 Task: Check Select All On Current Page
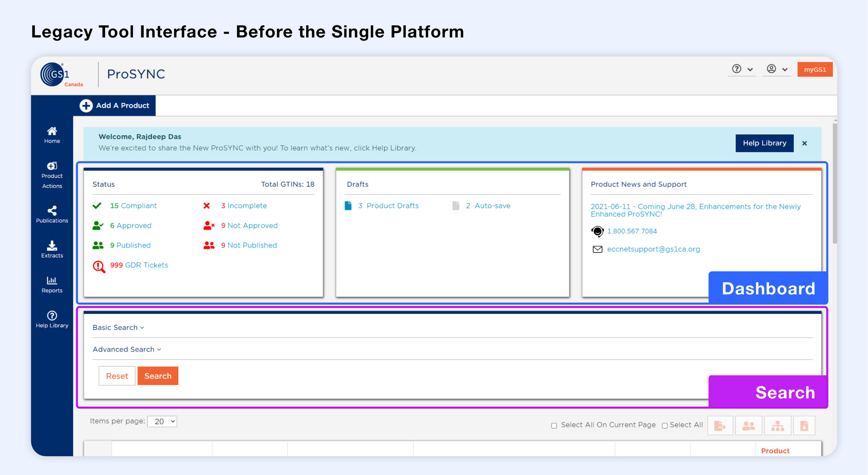coord(554,425)
